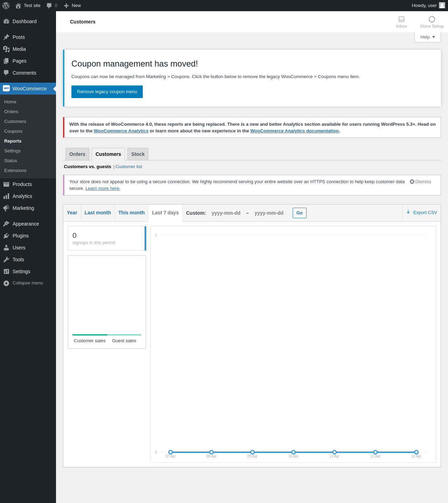
Task: Click the Marketing megaphone icon
Action: tap(6, 208)
